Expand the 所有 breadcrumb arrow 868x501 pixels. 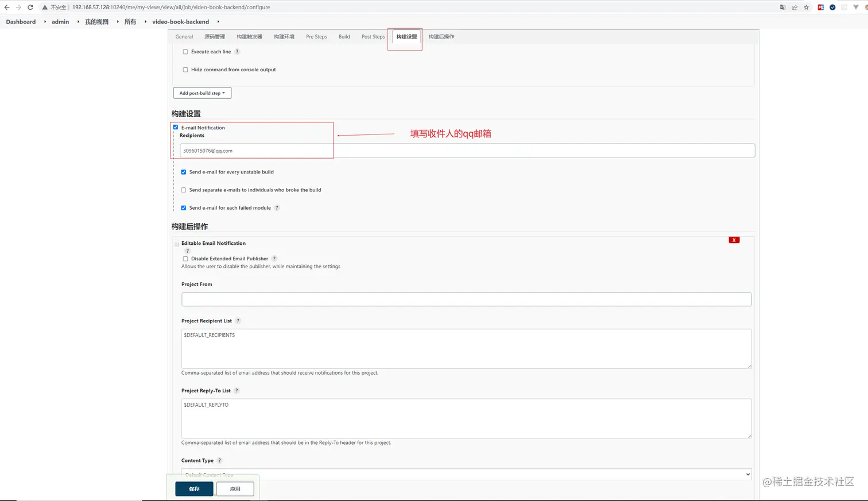click(145, 22)
